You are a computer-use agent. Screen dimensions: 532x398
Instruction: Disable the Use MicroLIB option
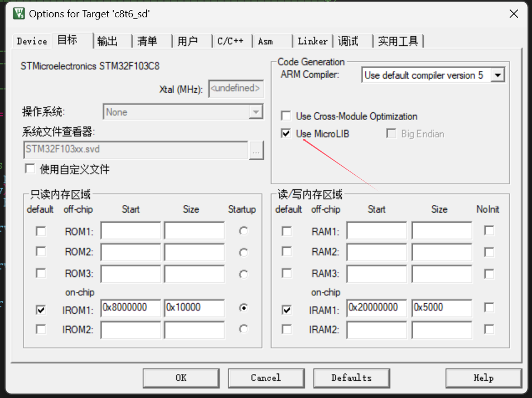click(286, 133)
